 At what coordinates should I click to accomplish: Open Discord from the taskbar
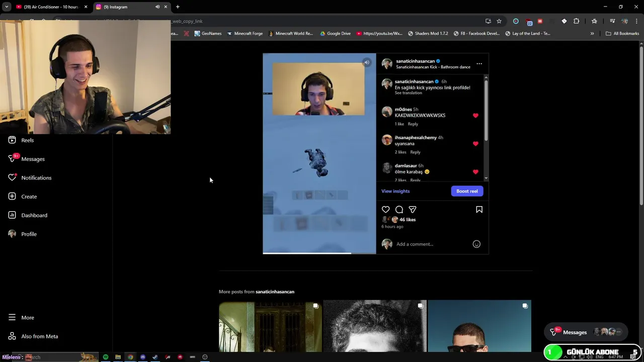[143, 357]
